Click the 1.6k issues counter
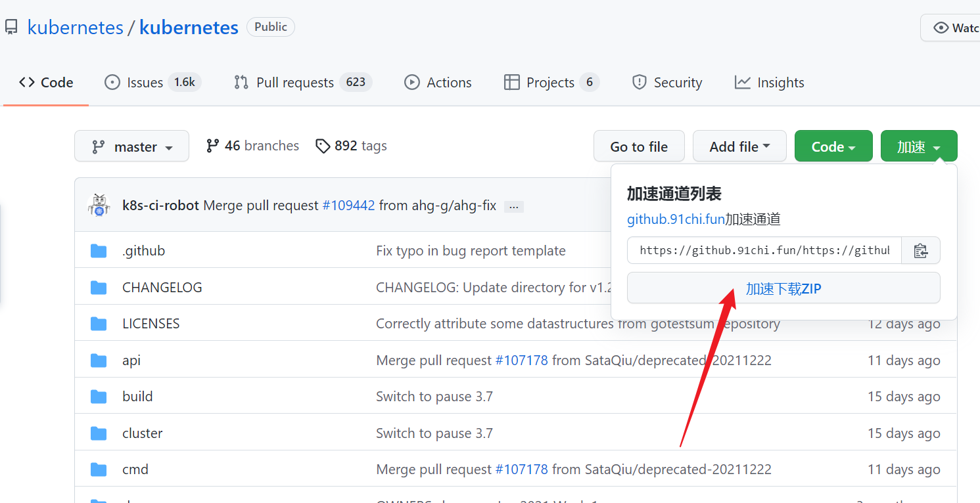The width and height of the screenshot is (980, 503). tap(184, 82)
